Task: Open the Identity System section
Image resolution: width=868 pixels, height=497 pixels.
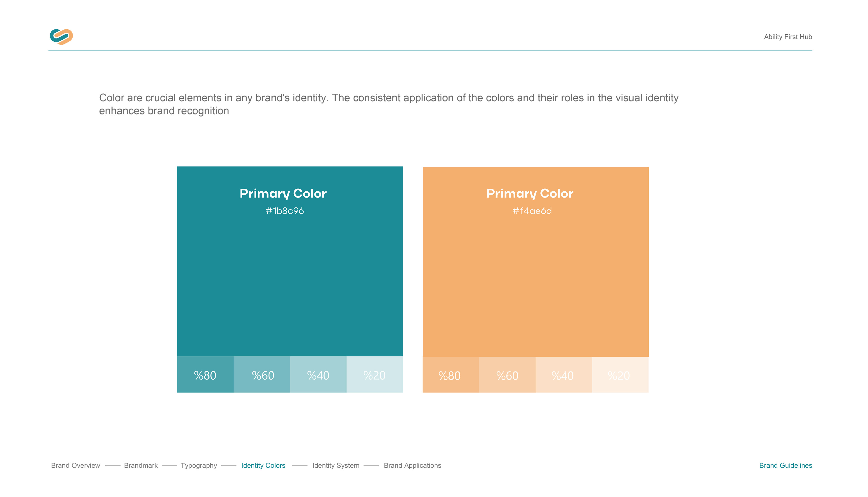Action: pos(336,466)
